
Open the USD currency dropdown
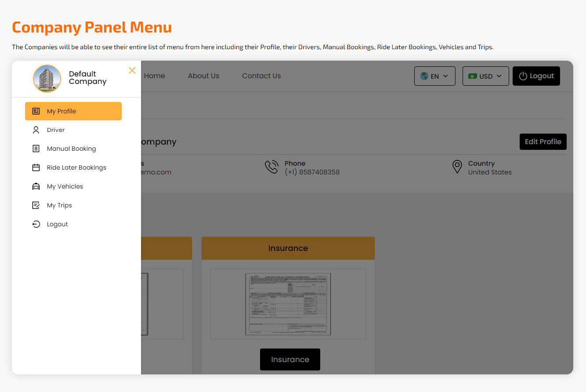(486, 76)
